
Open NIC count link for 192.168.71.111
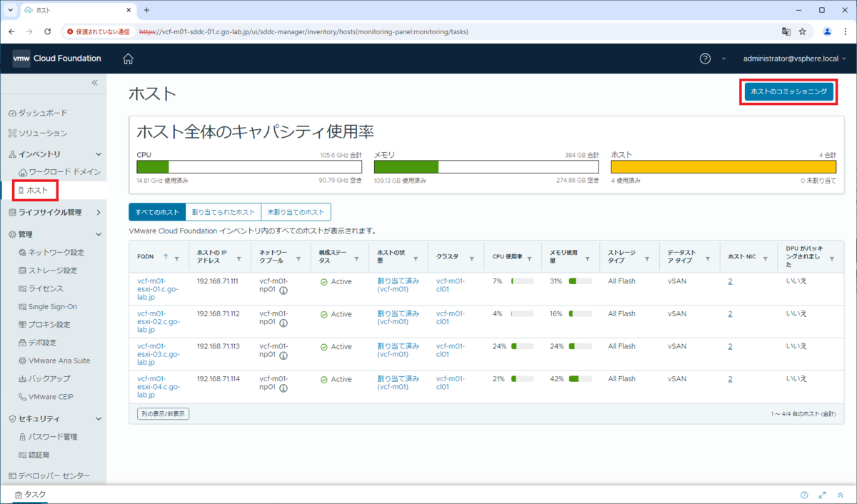pyautogui.click(x=730, y=281)
